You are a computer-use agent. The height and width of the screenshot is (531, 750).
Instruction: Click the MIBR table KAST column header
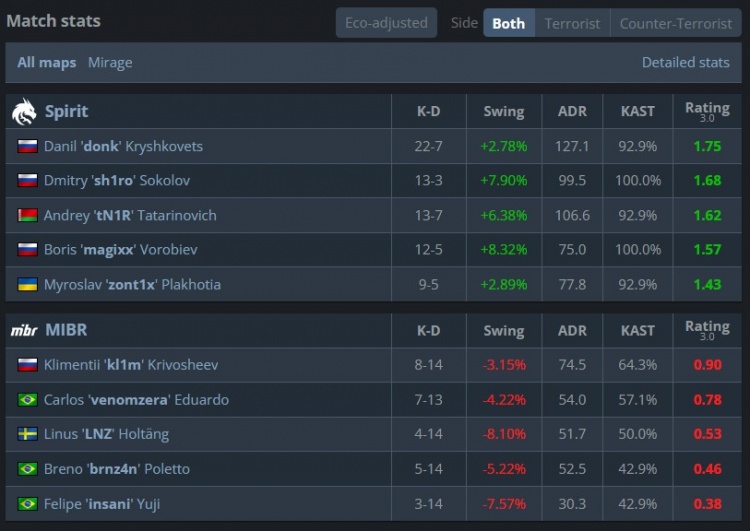tap(638, 331)
